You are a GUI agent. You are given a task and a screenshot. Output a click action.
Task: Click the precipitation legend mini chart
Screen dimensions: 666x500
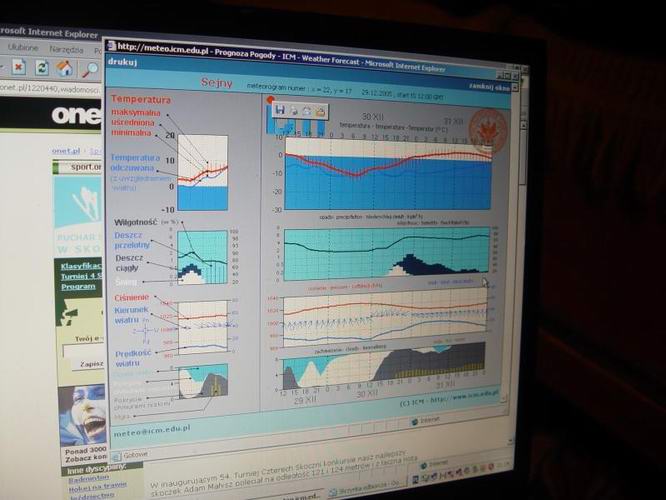(x=202, y=257)
